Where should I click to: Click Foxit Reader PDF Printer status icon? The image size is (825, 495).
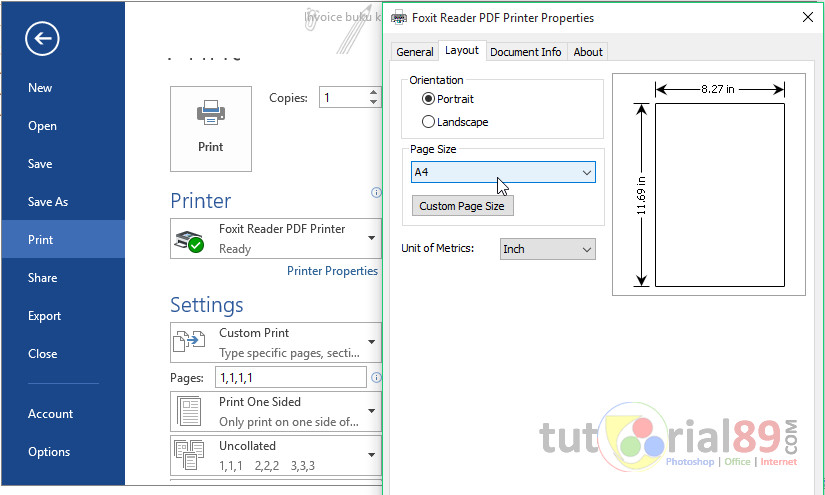click(189, 241)
